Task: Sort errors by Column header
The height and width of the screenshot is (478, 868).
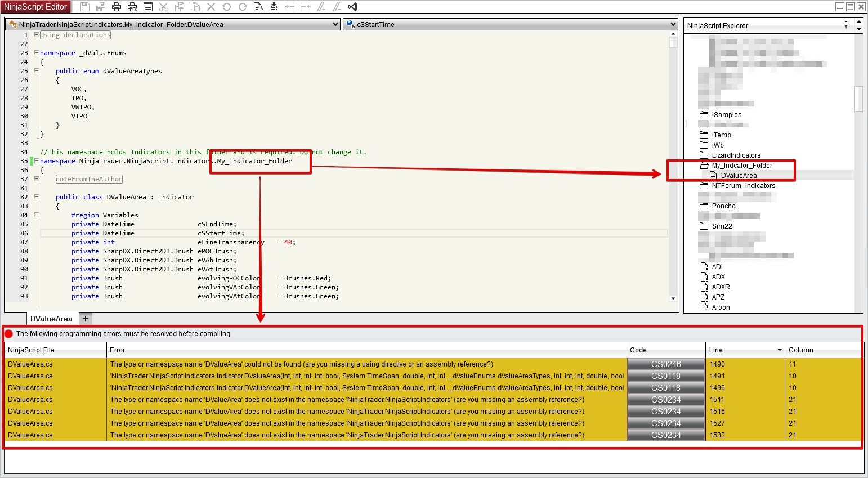Action: tap(824, 350)
